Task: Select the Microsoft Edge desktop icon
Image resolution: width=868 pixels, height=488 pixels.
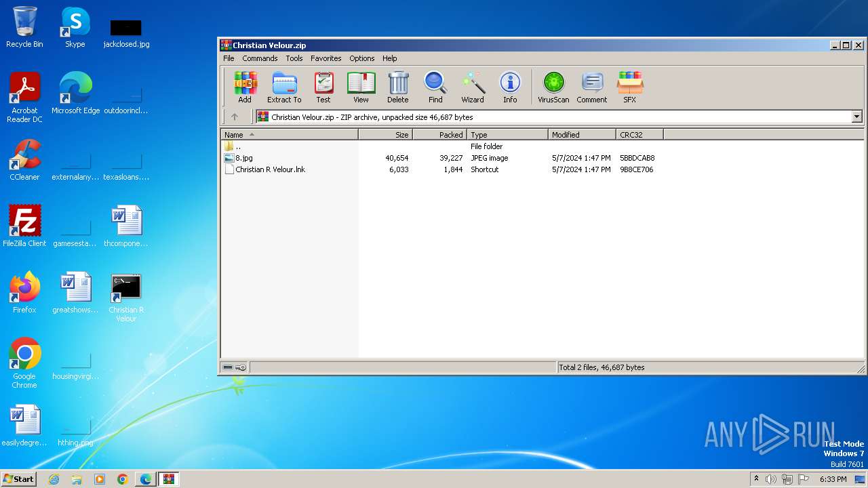Action: tap(75, 93)
